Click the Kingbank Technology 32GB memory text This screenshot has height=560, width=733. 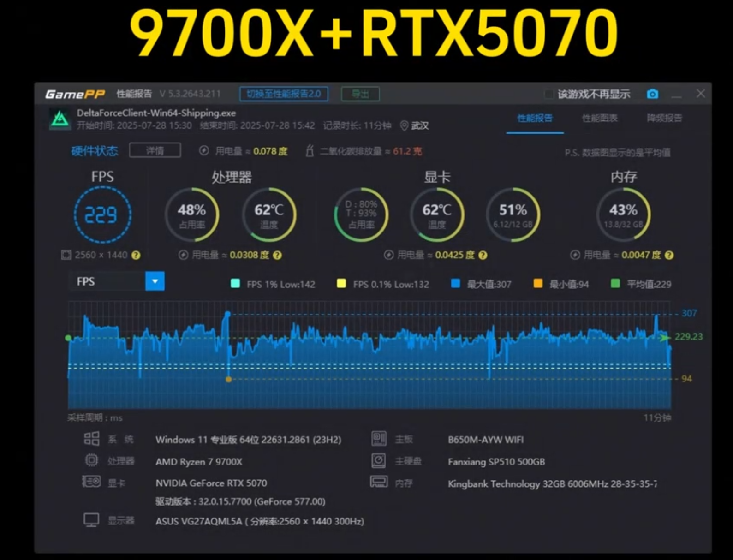coord(553,484)
